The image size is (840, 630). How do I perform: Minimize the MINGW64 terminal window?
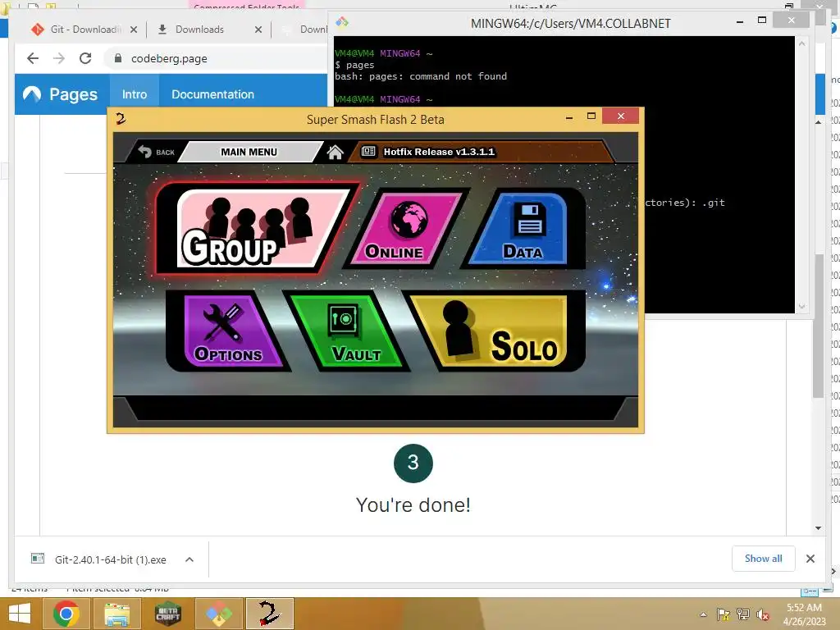(740, 21)
